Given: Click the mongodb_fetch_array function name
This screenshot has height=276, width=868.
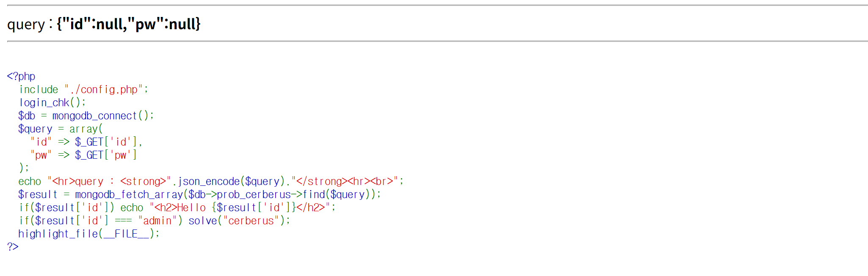Looking at the screenshot, I should click(x=129, y=195).
